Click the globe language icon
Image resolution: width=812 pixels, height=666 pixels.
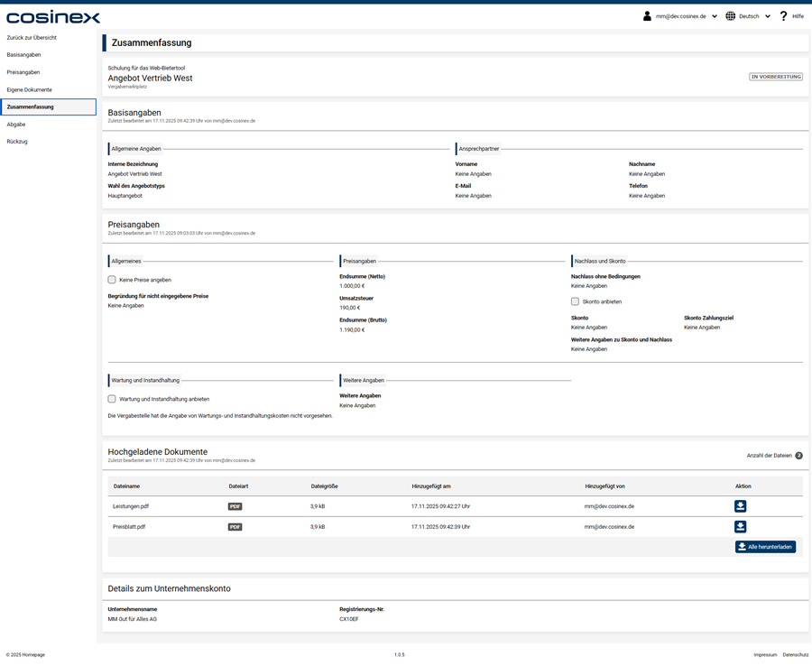(731, 16)
